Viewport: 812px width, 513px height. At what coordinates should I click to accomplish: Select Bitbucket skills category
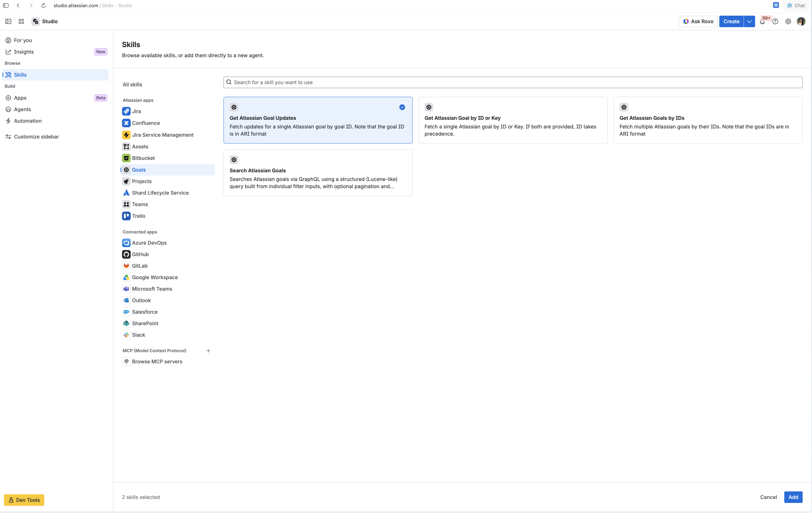coord(168,158)
